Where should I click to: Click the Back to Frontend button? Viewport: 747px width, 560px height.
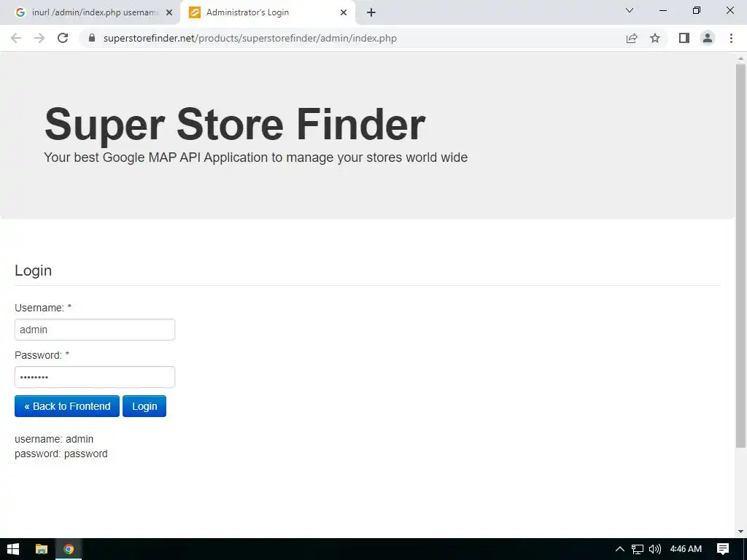pos(67,406)
